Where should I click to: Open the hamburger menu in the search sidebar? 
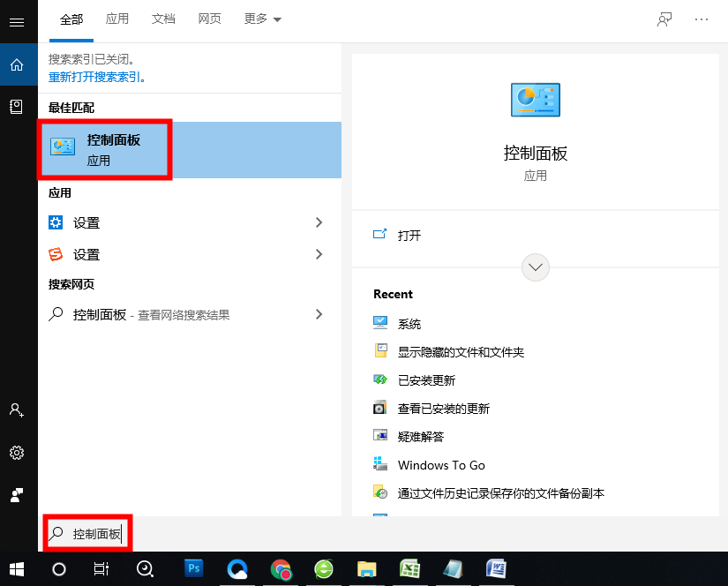tap(17, 22)
